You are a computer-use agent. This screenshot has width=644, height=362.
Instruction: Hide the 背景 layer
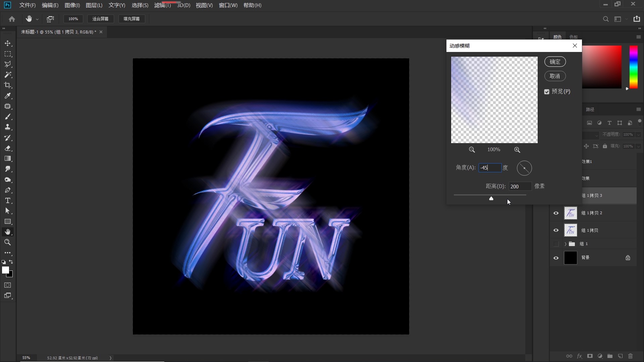[x=556, y=258]
